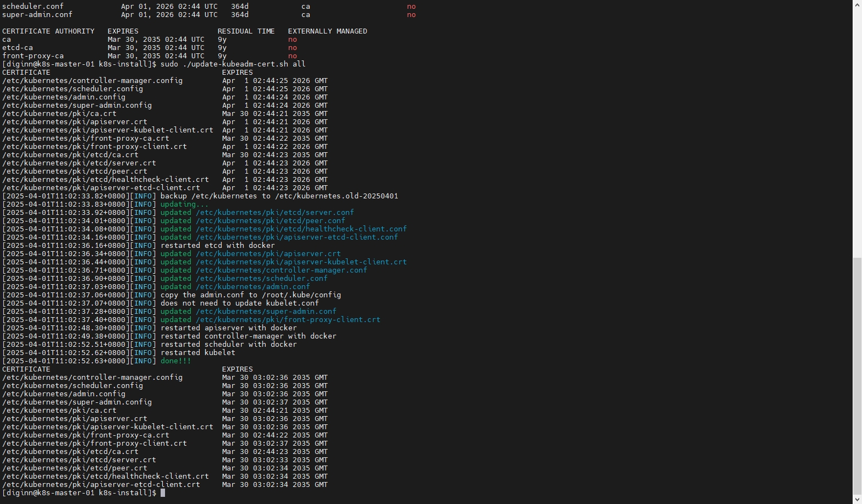Click the 'restarted kubelet' log line
The width and height of the screenshot is (862, 504).
coord(197,353)
